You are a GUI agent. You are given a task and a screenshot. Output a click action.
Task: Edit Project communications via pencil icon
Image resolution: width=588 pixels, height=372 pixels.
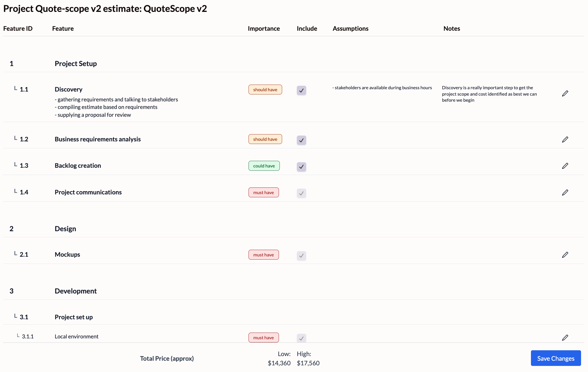(566, 192)
